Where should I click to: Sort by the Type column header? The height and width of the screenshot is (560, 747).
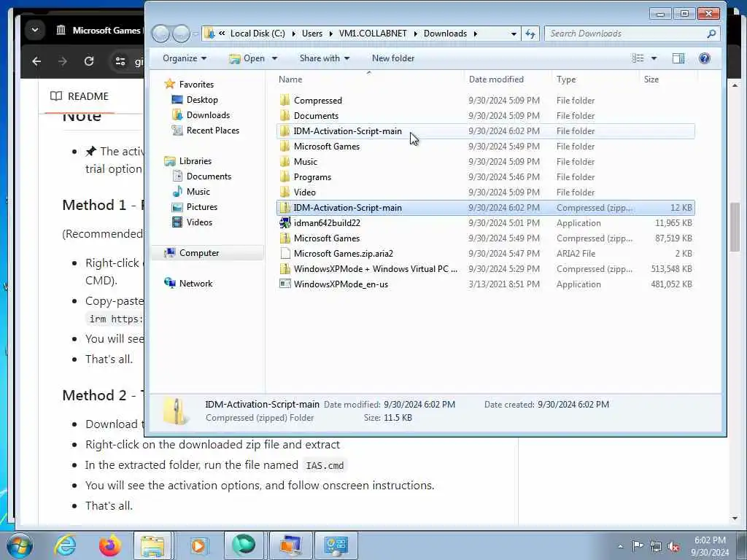click(x=595, y=79)
